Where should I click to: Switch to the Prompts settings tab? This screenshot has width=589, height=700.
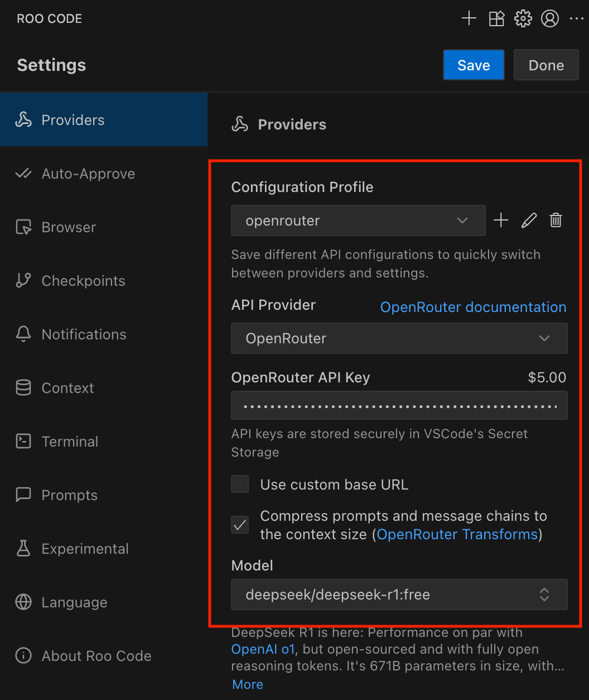pos(104,495)
